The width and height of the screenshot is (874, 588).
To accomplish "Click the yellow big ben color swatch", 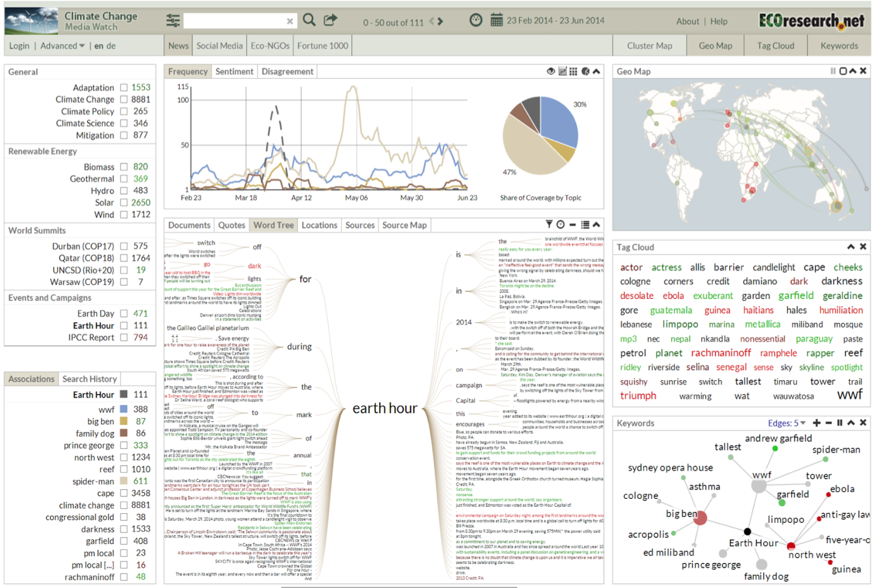I will (x=124, y=421).
